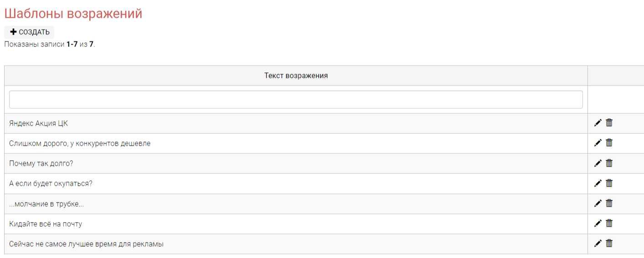Click the 'Шаблоны возражений' page heading
644x258 pixels.
coord(73,14)
